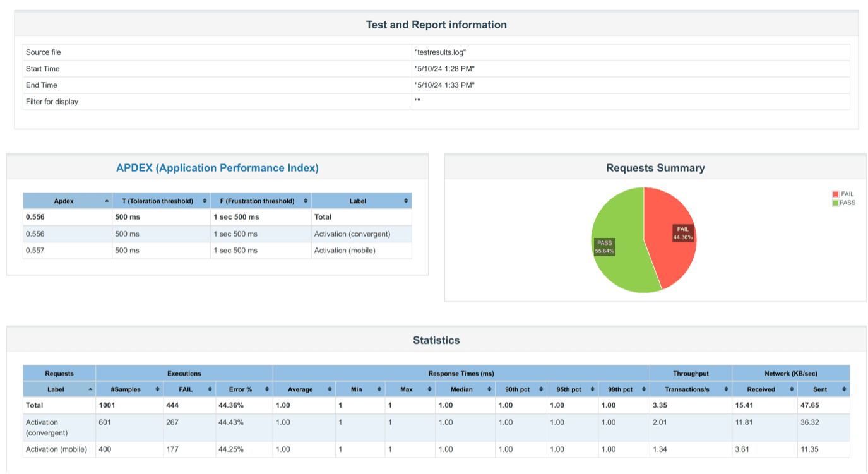Sort by Transactions/s using its arrows
This screenshot has width=868, height=474.
(726, 389)
